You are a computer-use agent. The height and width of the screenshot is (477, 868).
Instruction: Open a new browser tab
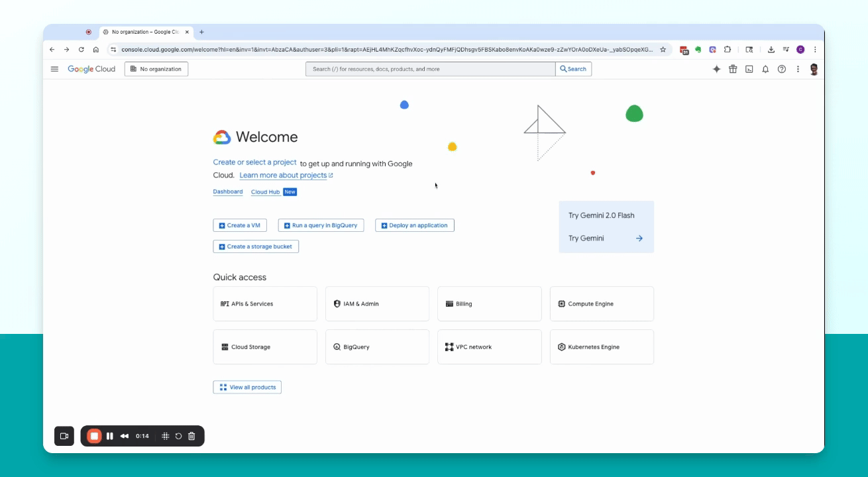[201, 32]
